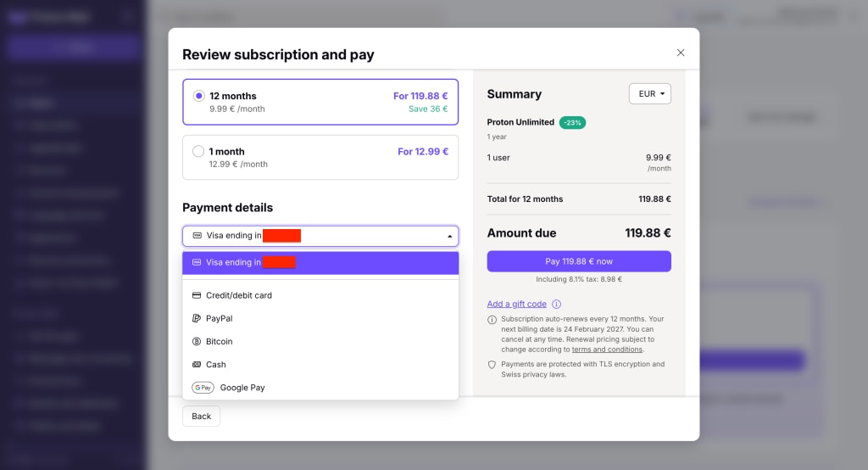
Task: Click the 'For 119.88 €' price
Action: coord(420,96)
